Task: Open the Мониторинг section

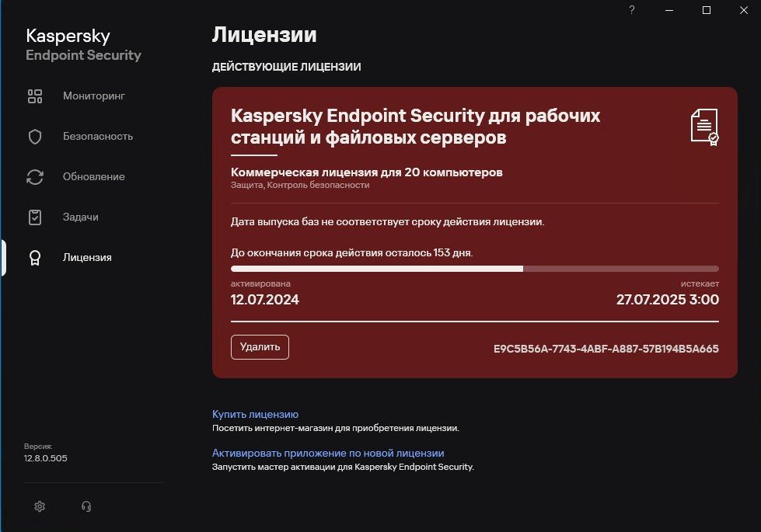Action: [x=94, y=96]
